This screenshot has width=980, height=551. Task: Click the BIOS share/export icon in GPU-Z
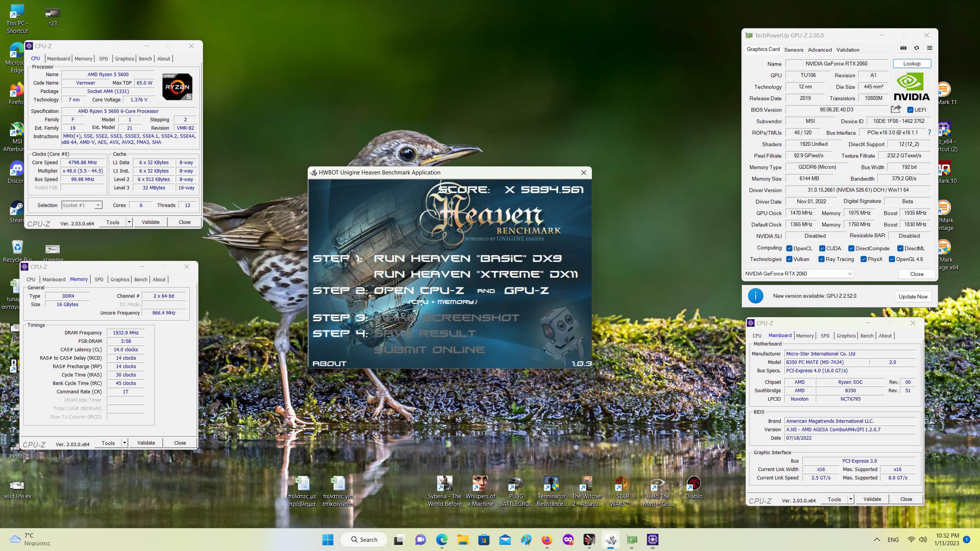coord(896,109)
